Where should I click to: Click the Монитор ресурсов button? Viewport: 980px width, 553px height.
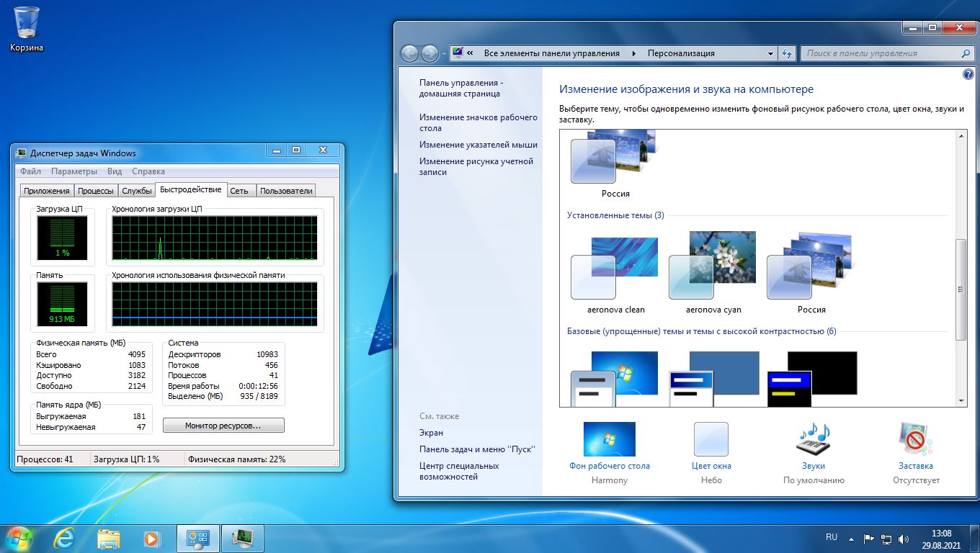[223, 426]
